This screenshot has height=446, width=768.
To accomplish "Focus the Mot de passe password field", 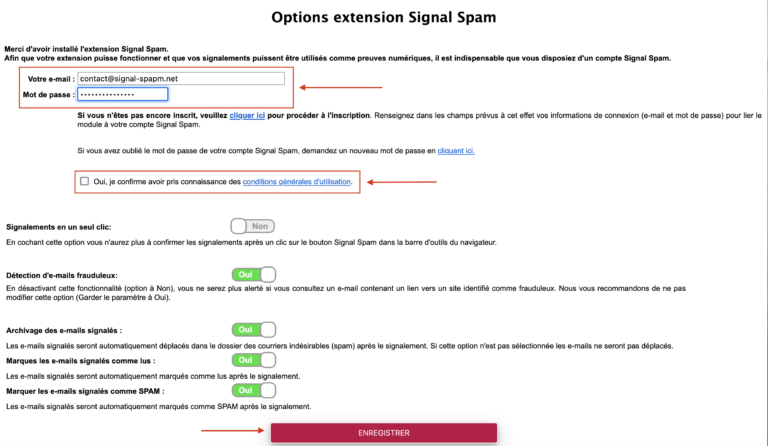I will (x=122, y=94).
